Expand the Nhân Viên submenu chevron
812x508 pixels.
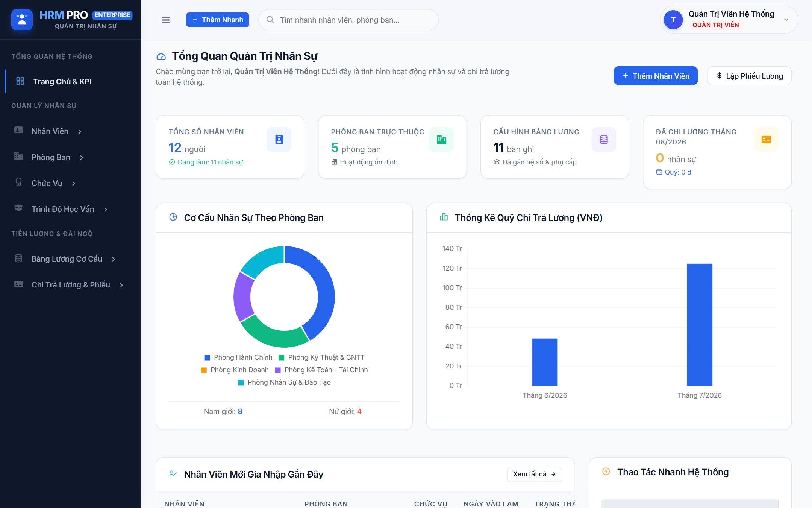coord(80,131)
